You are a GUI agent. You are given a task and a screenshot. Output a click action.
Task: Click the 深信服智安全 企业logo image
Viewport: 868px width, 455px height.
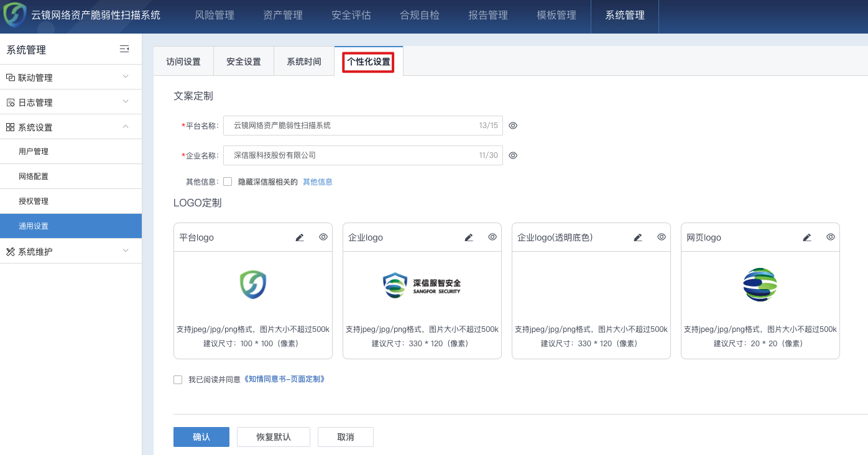pyautogui.click(x=422, y=285)
